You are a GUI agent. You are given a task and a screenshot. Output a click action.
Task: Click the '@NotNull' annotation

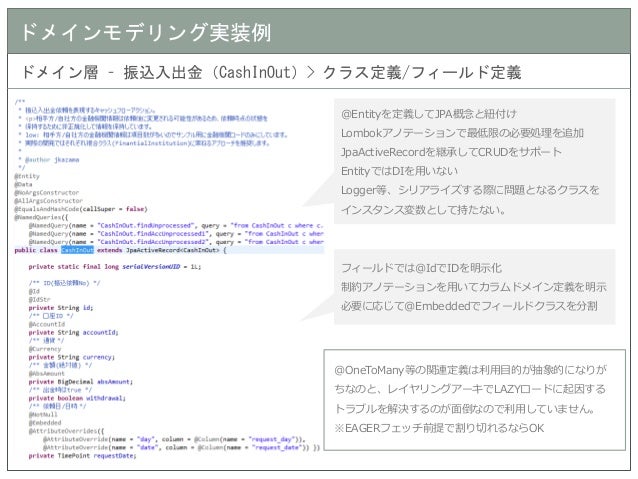click(x=43, y=415)
